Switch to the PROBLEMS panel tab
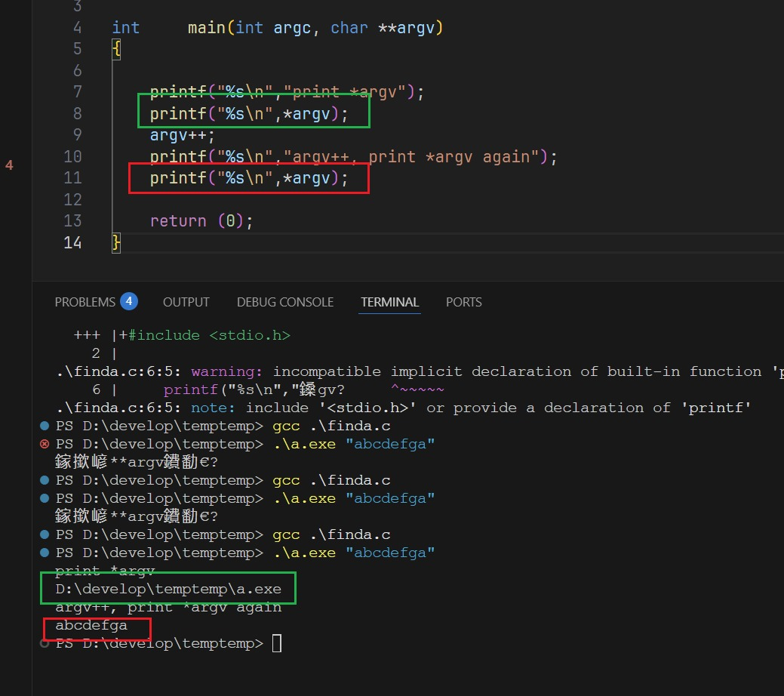 pyautogui.click(x=85, y=302)
